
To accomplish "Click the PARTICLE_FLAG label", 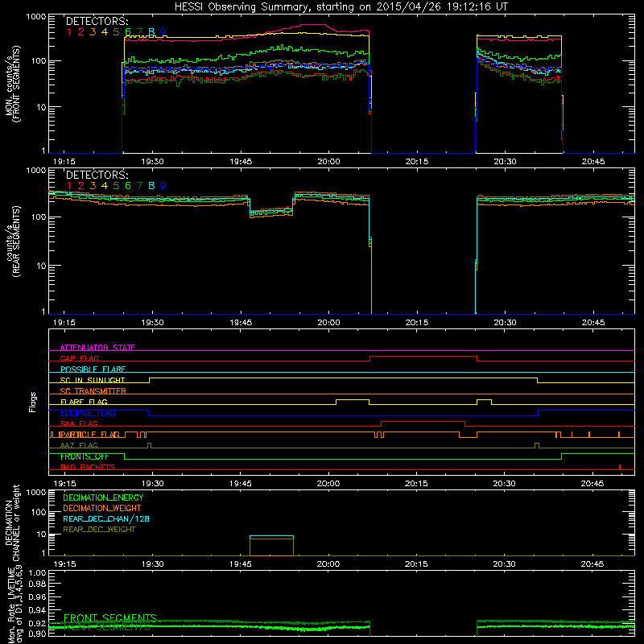I will (x=89, y=434).
